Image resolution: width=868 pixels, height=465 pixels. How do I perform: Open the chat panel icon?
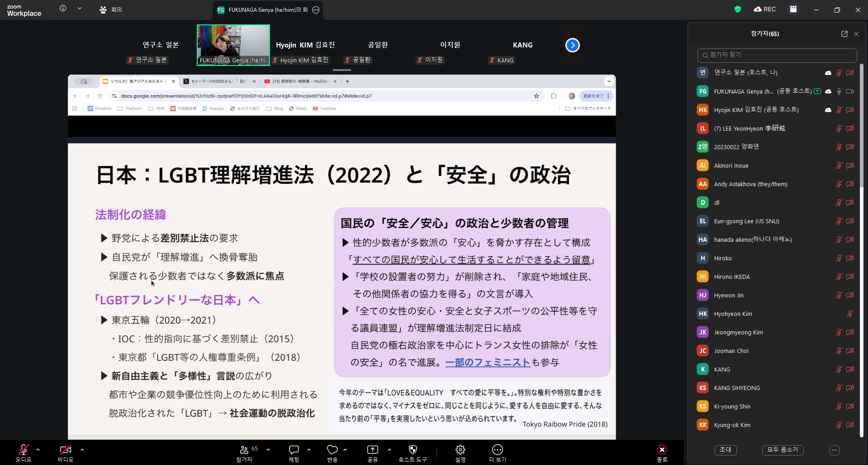[294, 450]
